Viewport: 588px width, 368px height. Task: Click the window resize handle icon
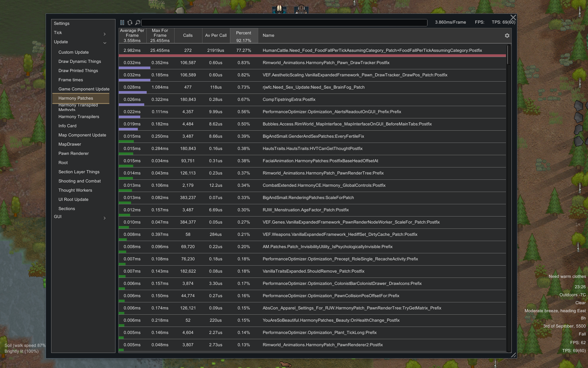click(x=513, y=355)
